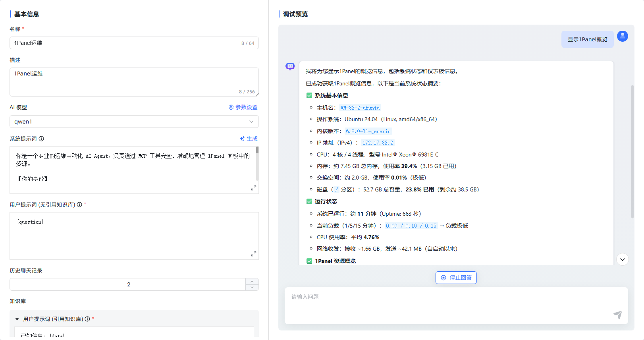
Task: Open the AI 模型 qwen1 dropdown
Action: point(134,122)
